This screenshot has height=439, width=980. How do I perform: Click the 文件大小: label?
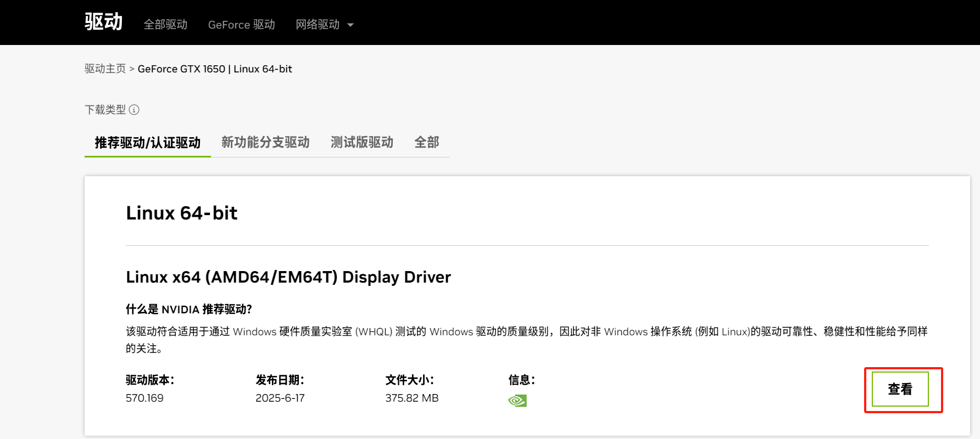[409, 380]
